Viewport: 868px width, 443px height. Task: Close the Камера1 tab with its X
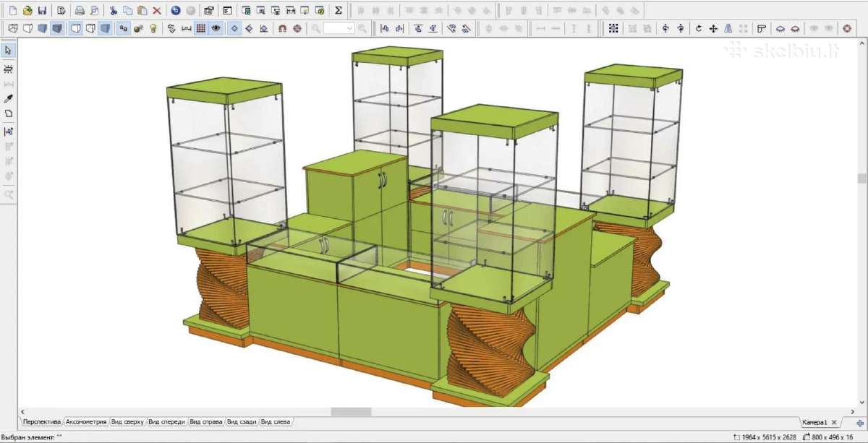point(834,422)
